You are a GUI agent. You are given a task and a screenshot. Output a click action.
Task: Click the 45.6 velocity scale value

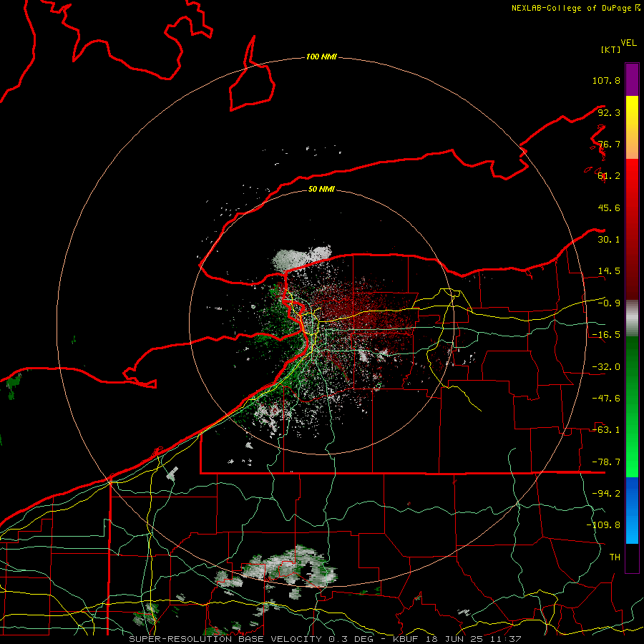point(609,208)
